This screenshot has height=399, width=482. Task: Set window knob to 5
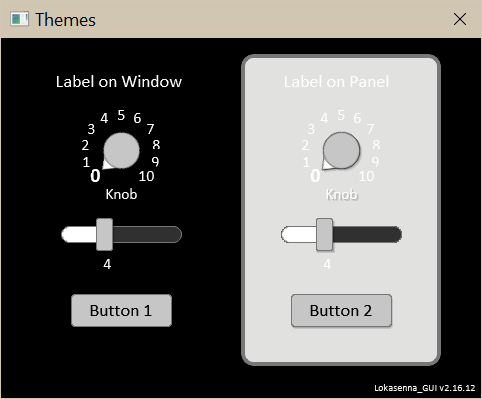coord(121,115)
